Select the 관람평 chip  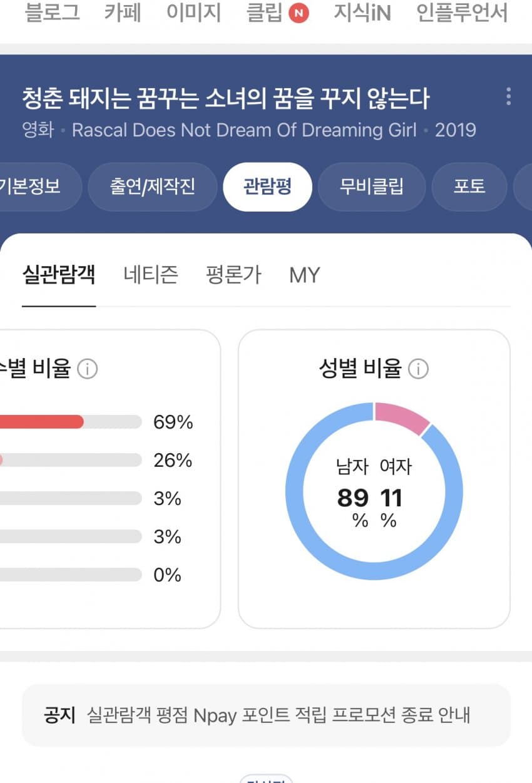[x=267, y=187]
